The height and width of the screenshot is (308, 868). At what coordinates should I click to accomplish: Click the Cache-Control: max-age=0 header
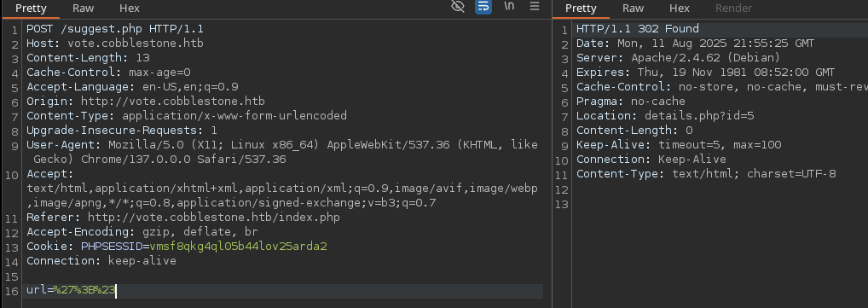pos(108,72)
